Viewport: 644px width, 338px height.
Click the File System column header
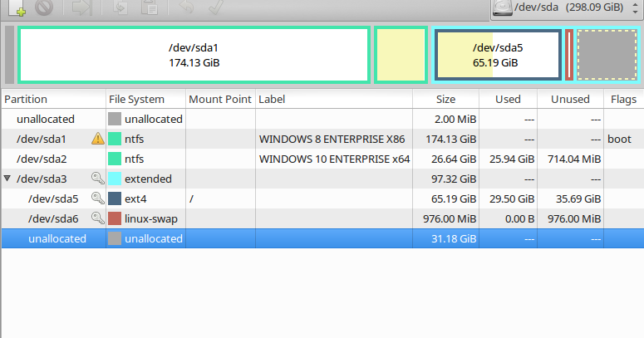click(137, 99)
